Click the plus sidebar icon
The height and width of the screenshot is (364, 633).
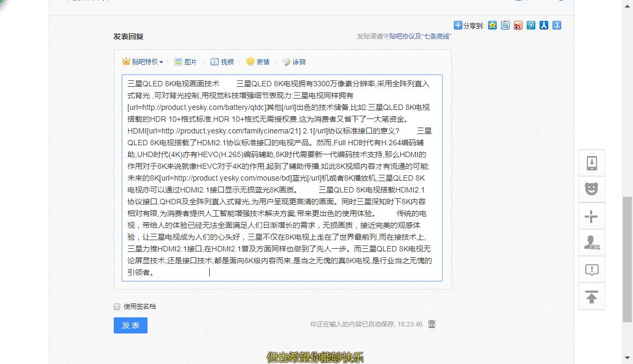click(591, 216)
